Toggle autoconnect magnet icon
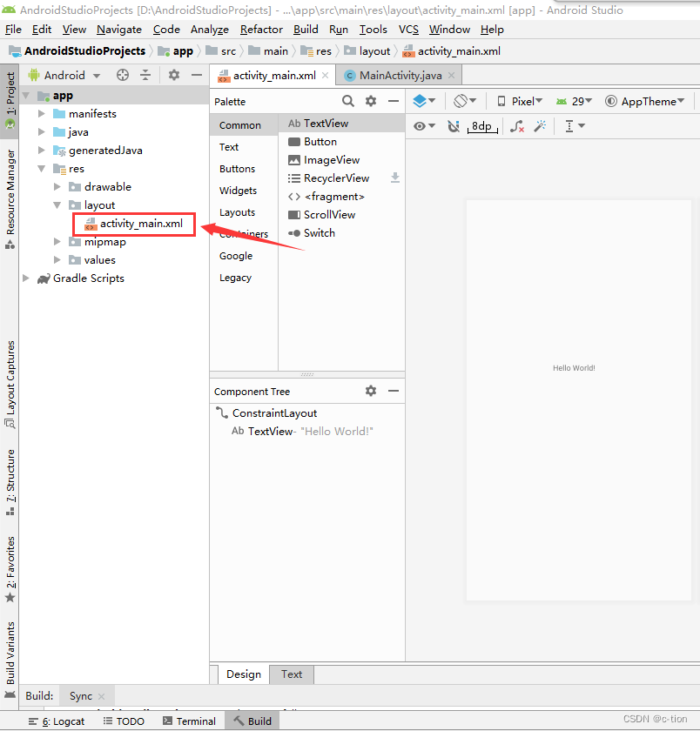 [x=454, y=126]
